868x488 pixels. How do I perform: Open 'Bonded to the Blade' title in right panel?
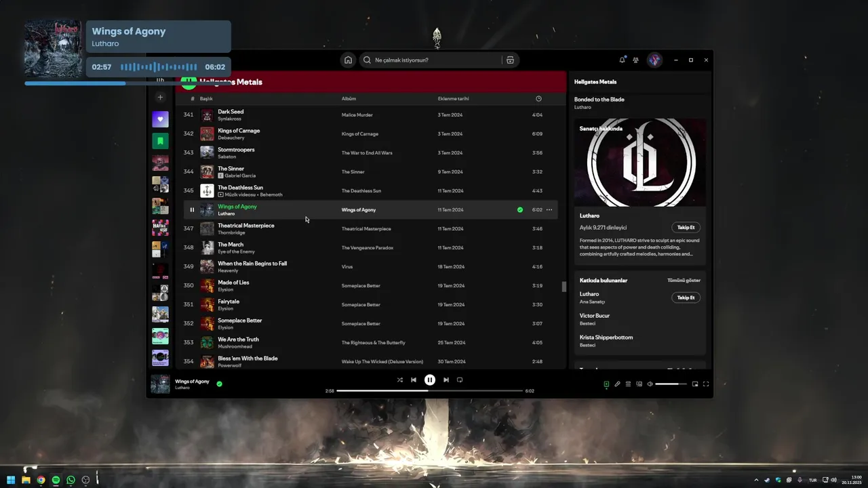click(x=599, y=100)
